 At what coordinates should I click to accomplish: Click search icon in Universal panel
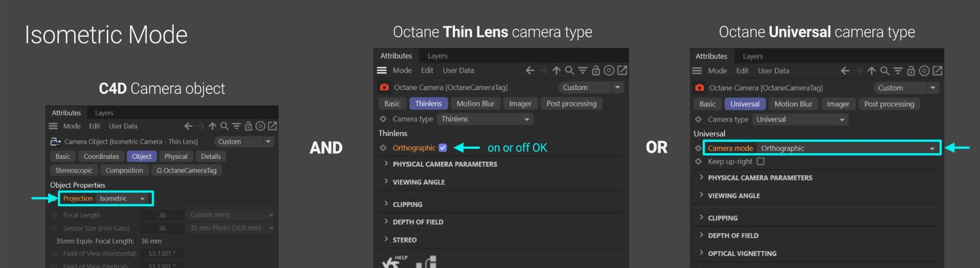point(884,71)
